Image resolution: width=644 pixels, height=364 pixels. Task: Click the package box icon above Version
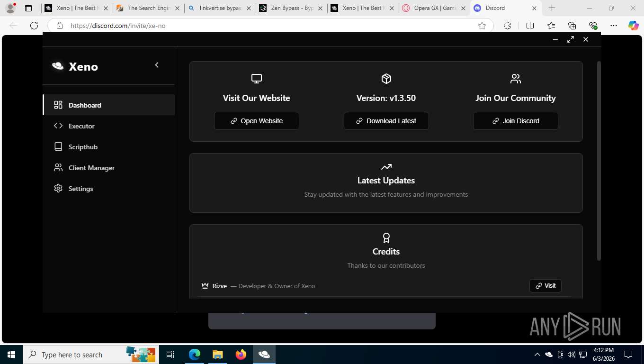[x=386, y=79]
